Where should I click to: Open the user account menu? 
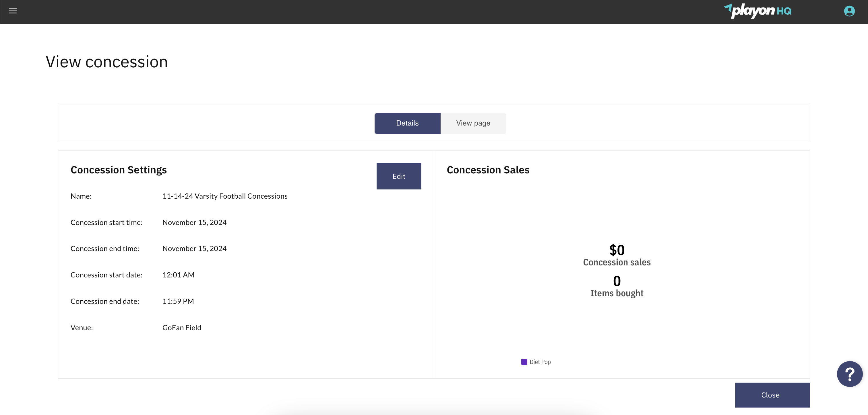click(x=849, y=11)
